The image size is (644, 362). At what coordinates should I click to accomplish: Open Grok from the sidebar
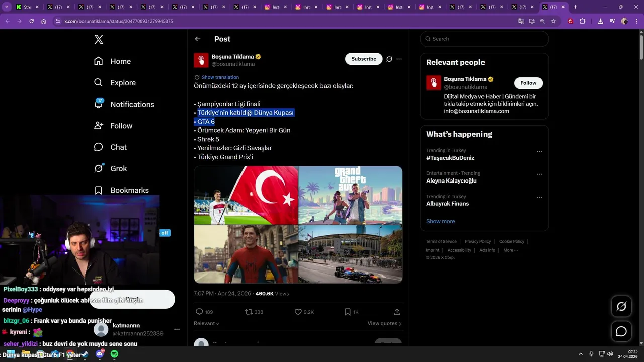tap(110, 169)
